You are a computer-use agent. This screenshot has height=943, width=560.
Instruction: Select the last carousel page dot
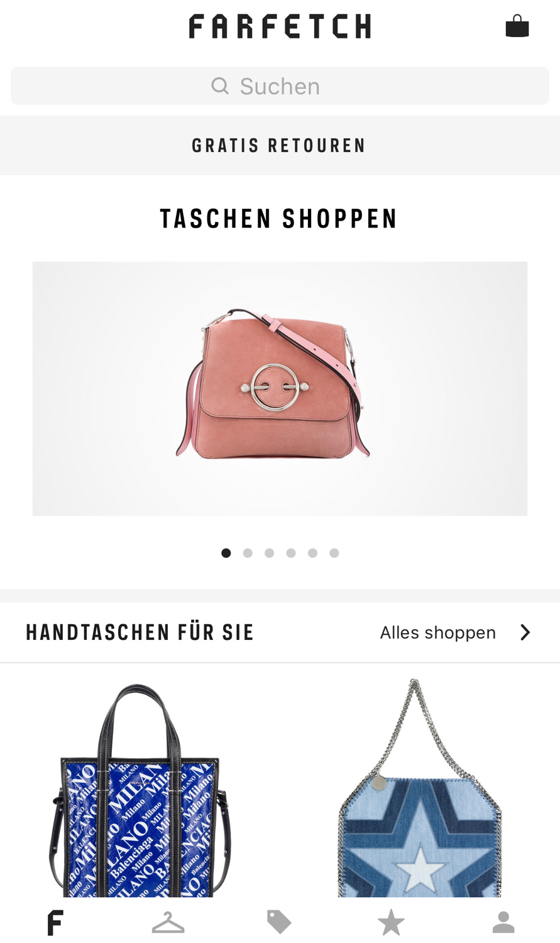point(334,553)
